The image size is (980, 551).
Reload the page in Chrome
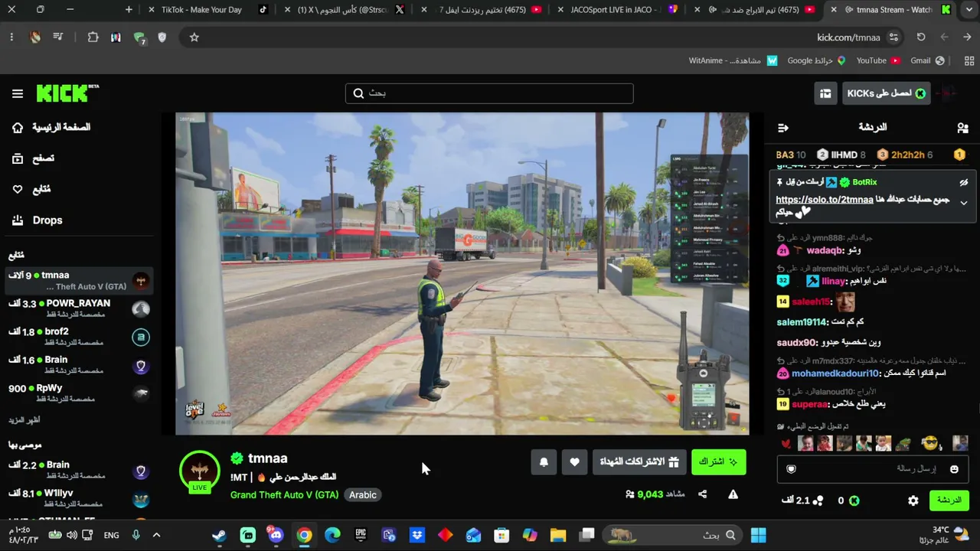click(921, 37)
